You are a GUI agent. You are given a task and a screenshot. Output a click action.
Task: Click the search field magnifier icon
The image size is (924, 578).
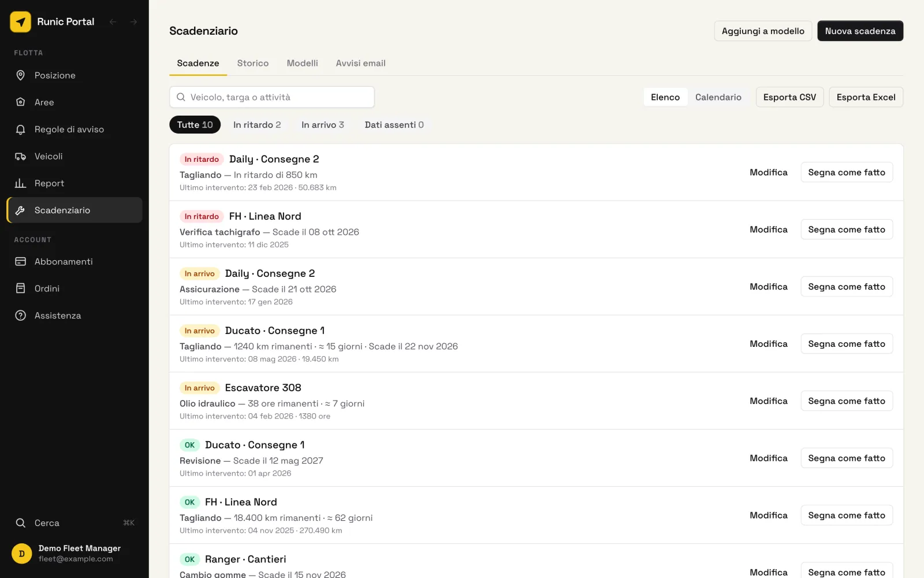point(181,97)
